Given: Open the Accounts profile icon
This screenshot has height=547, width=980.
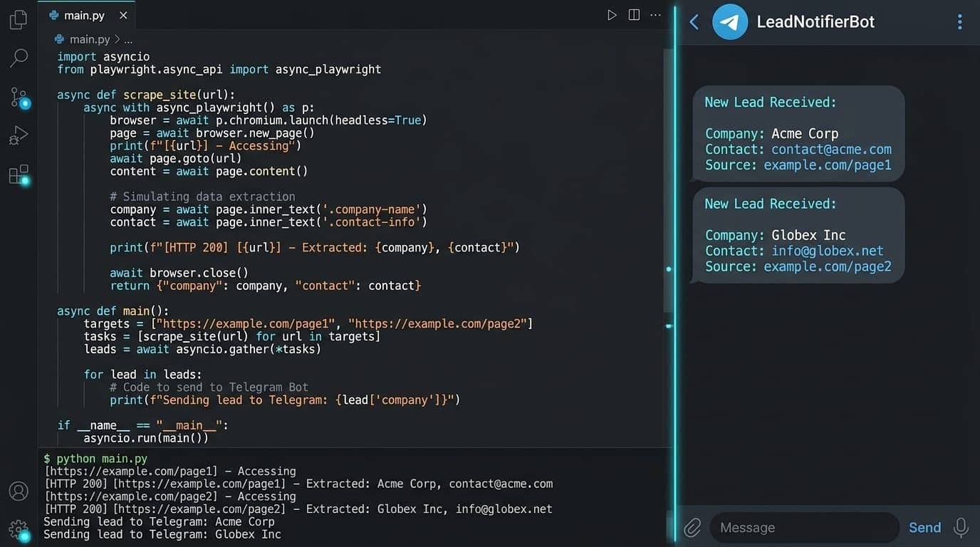Looking at the screenshot, I should pyautogui.click(x=19, y=491).
